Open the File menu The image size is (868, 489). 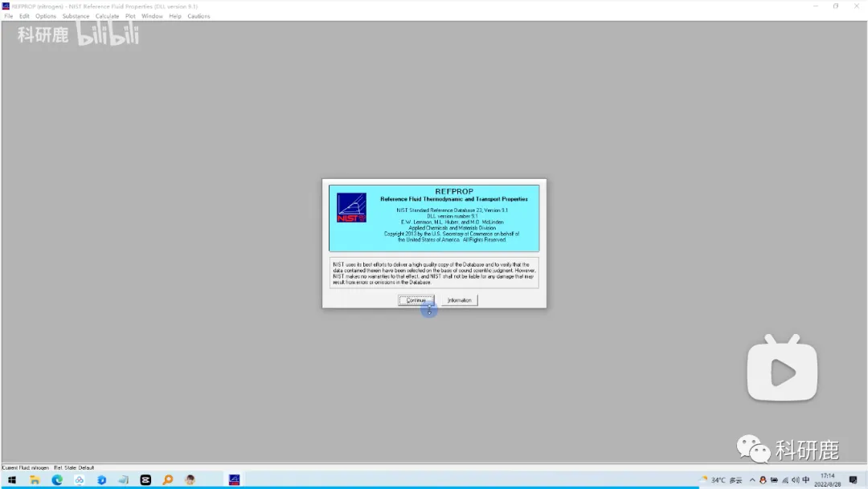(9, 16)
